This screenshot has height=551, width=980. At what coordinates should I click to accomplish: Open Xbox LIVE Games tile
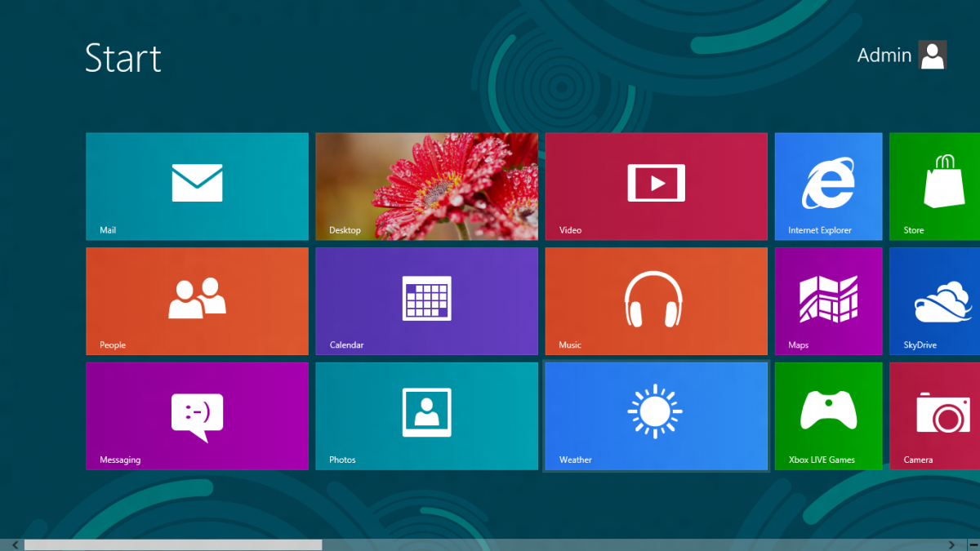coord(828,416)
